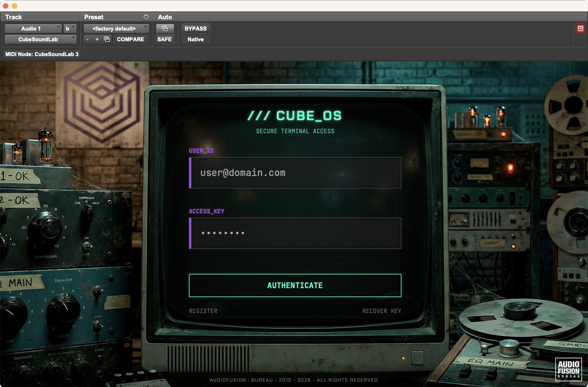Image resolution: width=588 pixels, height=387 pixels.
Task: Click the monitor power button icon
Action: click(417, 358)
